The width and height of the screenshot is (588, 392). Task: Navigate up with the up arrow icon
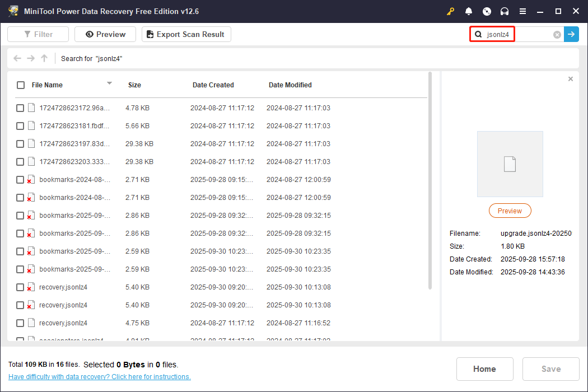point(44,58)
